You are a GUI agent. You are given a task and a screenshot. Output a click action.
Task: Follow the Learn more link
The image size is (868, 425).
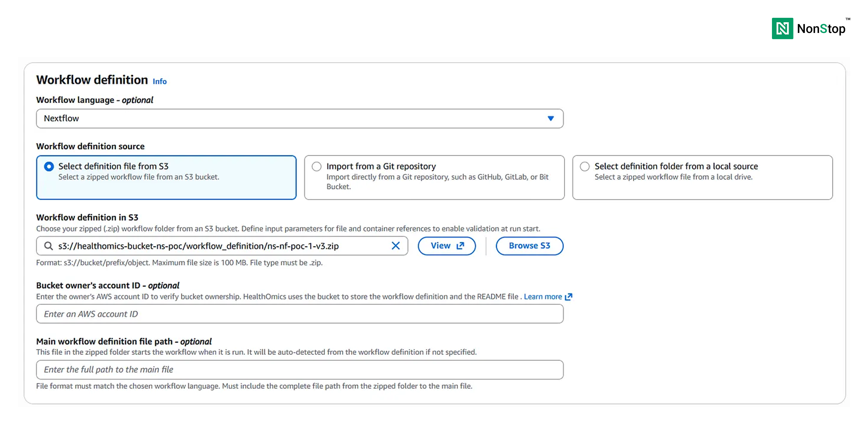point(542,297)
